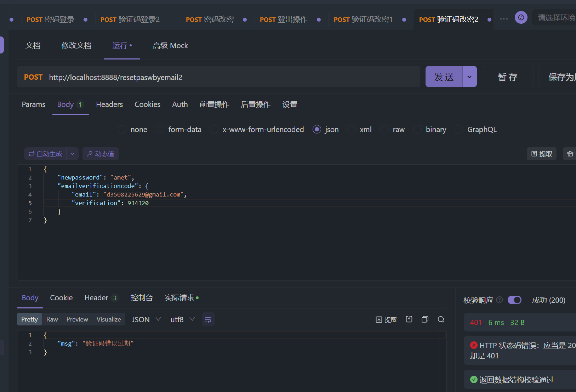Open the POST 密码改密 request tab
The width and height of the screenshot is (576, 392).
click(210, 19)
